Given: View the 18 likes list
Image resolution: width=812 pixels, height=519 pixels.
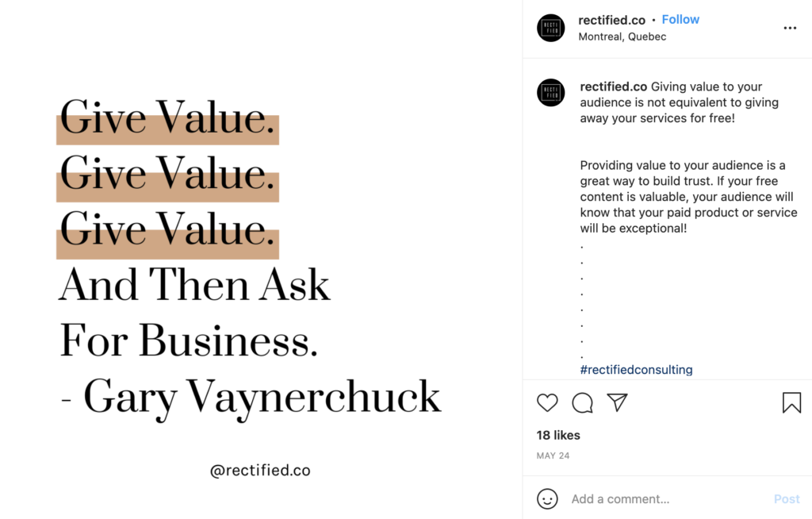Looking at the screenshot, I should pos(558,435).
